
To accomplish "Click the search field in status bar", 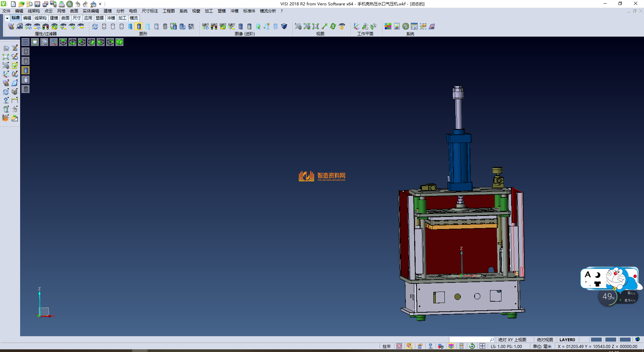I will click(x=470, y=340).
